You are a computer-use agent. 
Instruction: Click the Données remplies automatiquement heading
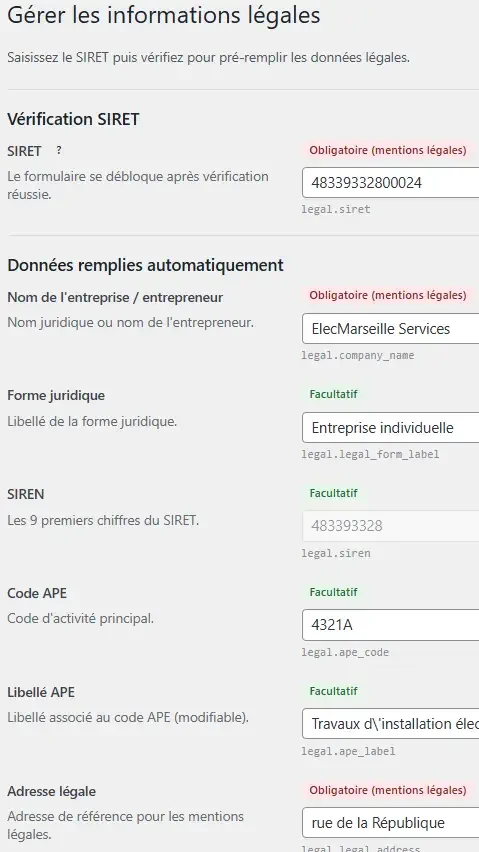click(x=146, y=265)
